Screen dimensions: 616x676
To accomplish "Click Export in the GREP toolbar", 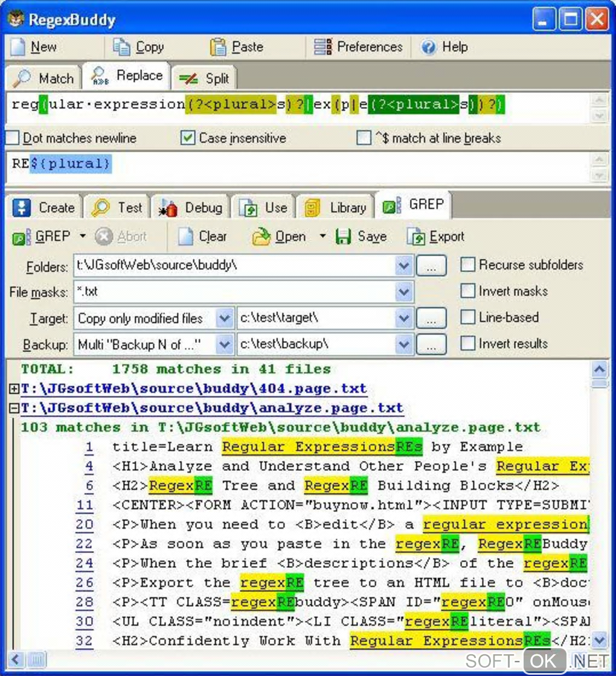I will (x=435, y=236).
